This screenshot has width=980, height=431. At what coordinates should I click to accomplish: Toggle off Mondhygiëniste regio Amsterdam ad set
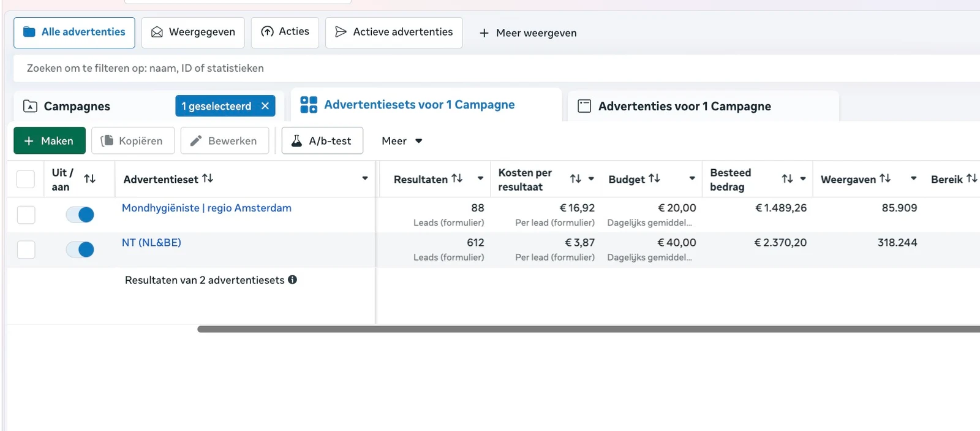pyautogui.click(x=80, y=215)
